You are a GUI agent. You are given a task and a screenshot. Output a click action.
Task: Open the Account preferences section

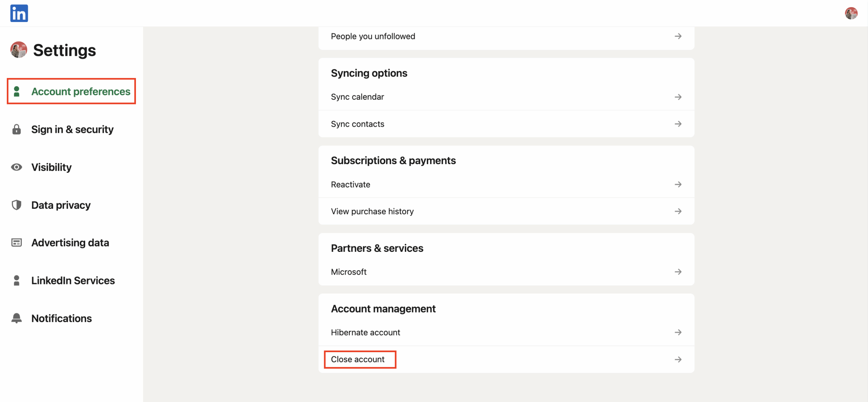click(x=80, y=92)
